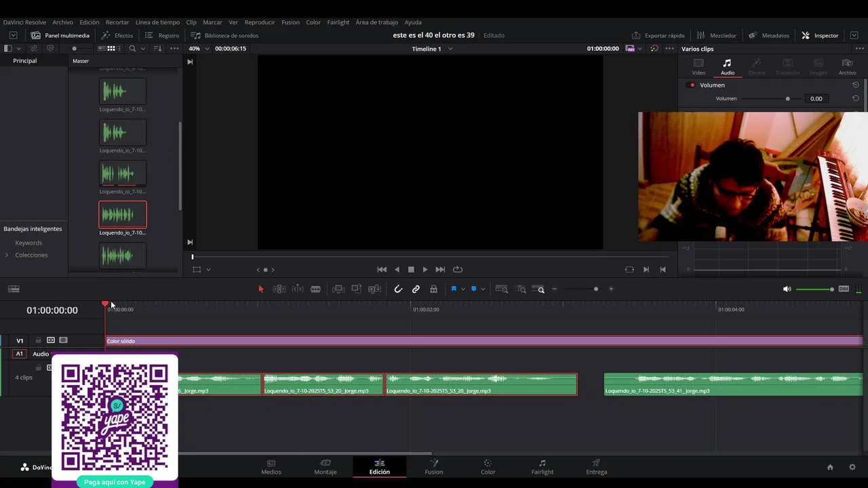The image size is (868, 488).
Task: Click the full extent zoom icon
Action: 502,289
